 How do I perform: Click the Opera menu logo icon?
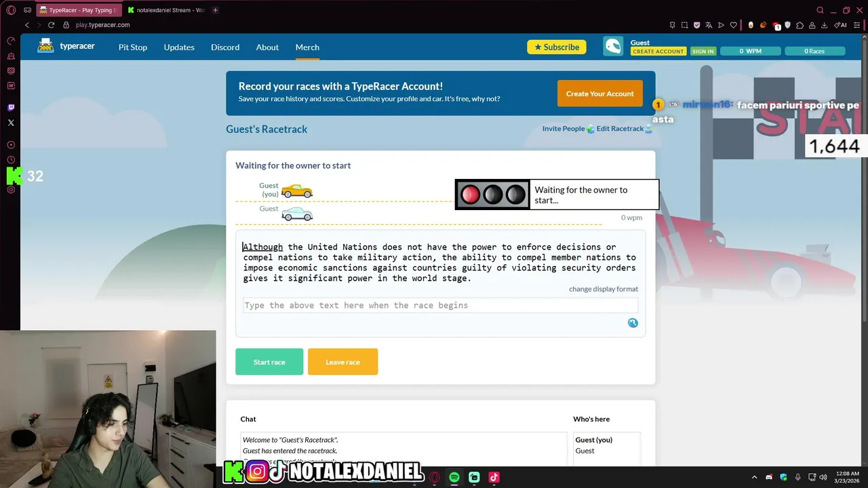11,10
